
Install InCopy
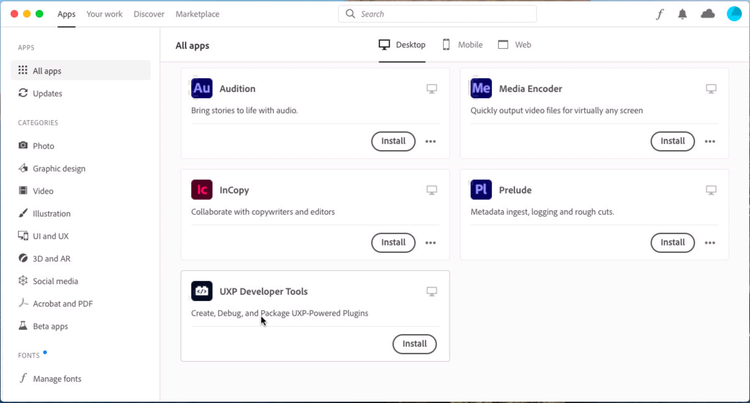pos(393,243)
